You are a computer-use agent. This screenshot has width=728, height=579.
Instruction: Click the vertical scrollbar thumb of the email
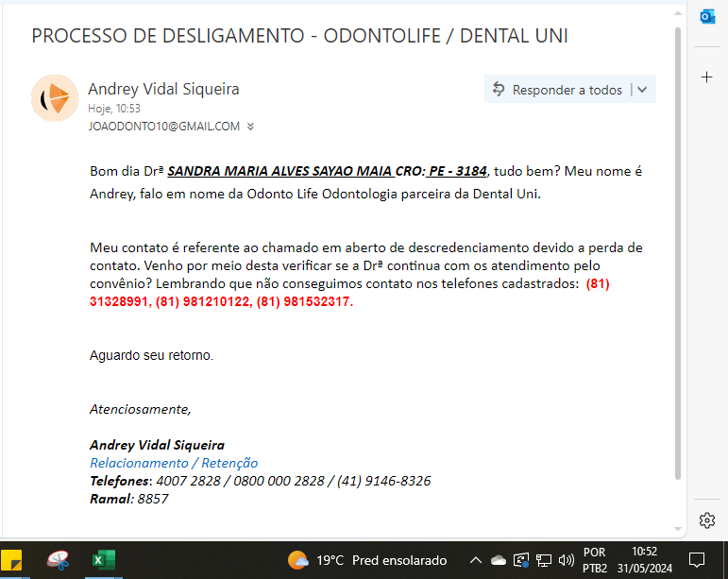[678, 253]
